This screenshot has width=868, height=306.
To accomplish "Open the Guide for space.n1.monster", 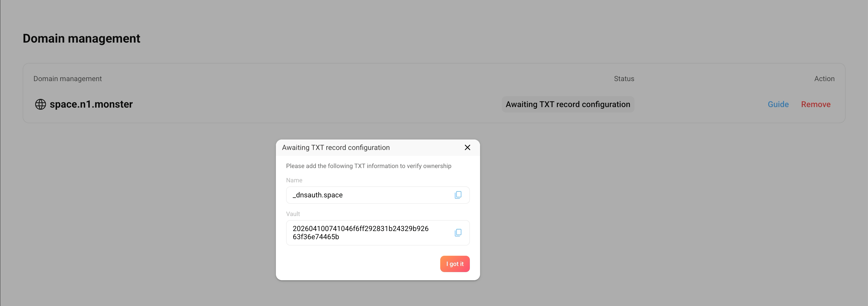I will (778, 104).
